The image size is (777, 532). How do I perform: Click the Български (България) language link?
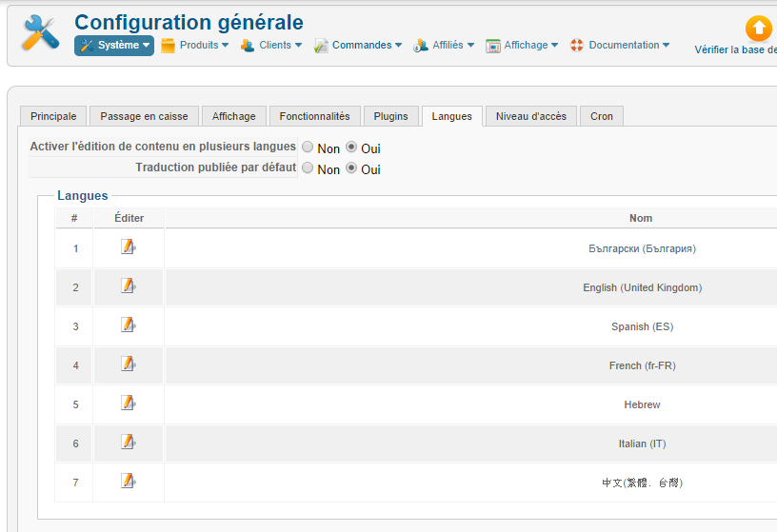click(642, 248)
